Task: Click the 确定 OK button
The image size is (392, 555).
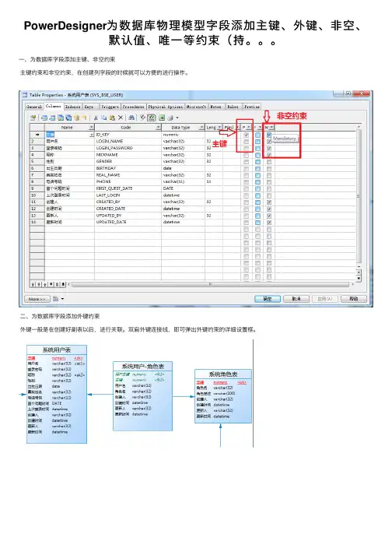Action: (x=268, y=299)
